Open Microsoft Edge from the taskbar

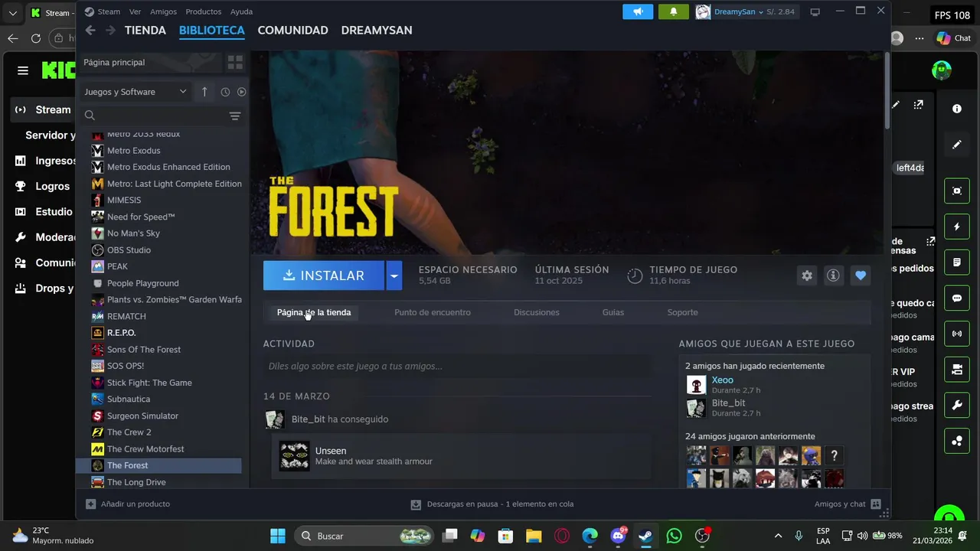[590, 536]
